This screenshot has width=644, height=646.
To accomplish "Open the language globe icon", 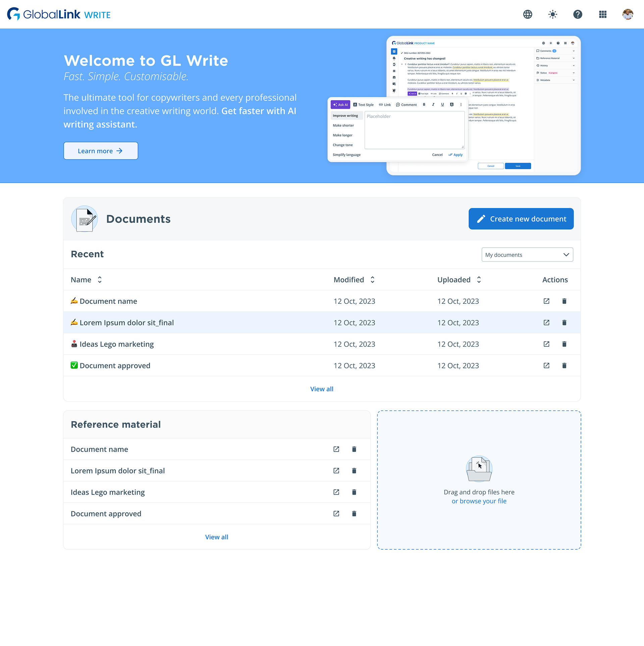I will coord(528,14).
